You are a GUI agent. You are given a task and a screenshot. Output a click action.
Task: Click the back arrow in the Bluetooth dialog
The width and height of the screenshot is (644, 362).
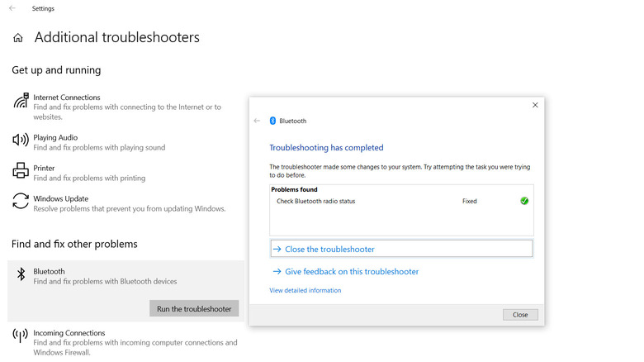[257, 121]
